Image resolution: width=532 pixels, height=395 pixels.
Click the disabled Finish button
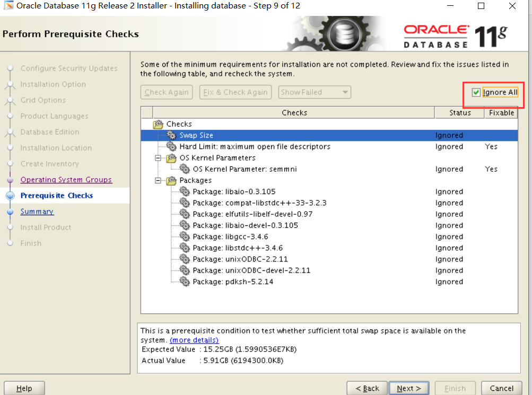(x=455, y=388)
